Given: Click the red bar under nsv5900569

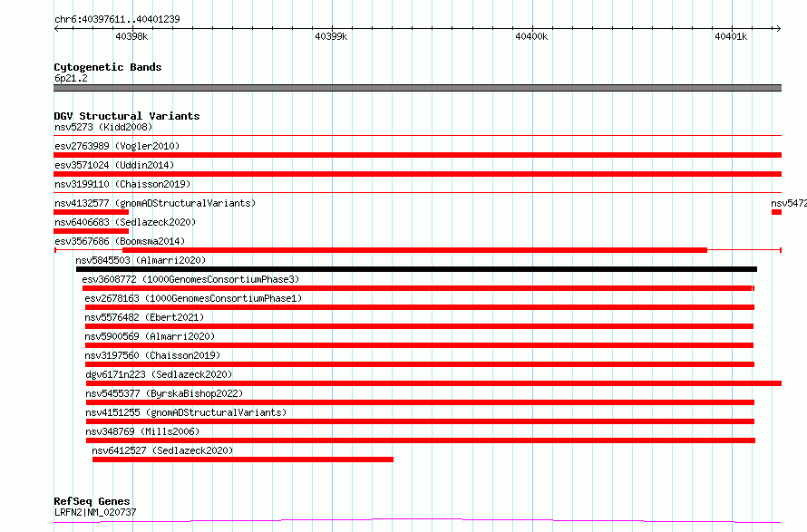Looking at the screenshot, I should (419, 345).
